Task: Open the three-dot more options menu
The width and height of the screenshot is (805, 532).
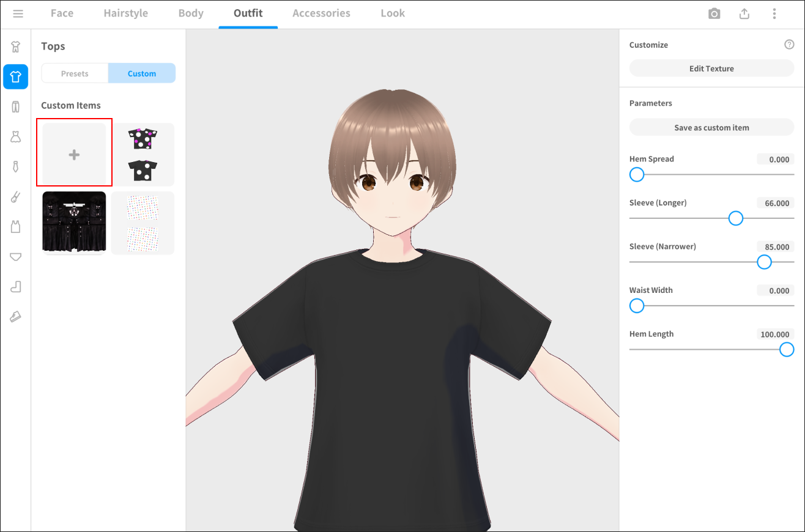Action: tap(774, 13)
